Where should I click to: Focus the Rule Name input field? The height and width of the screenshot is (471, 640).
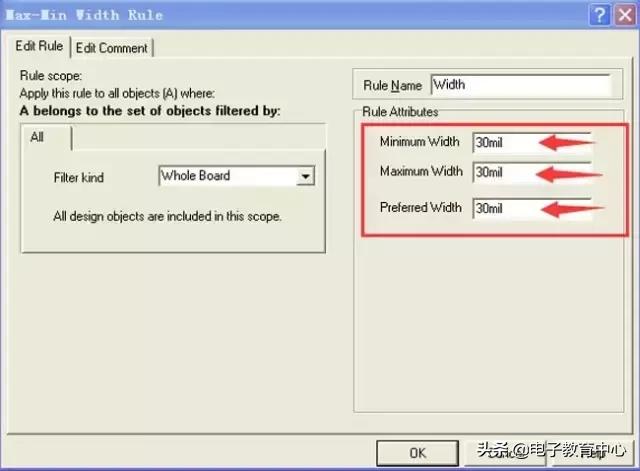click(x=519, y=85)
